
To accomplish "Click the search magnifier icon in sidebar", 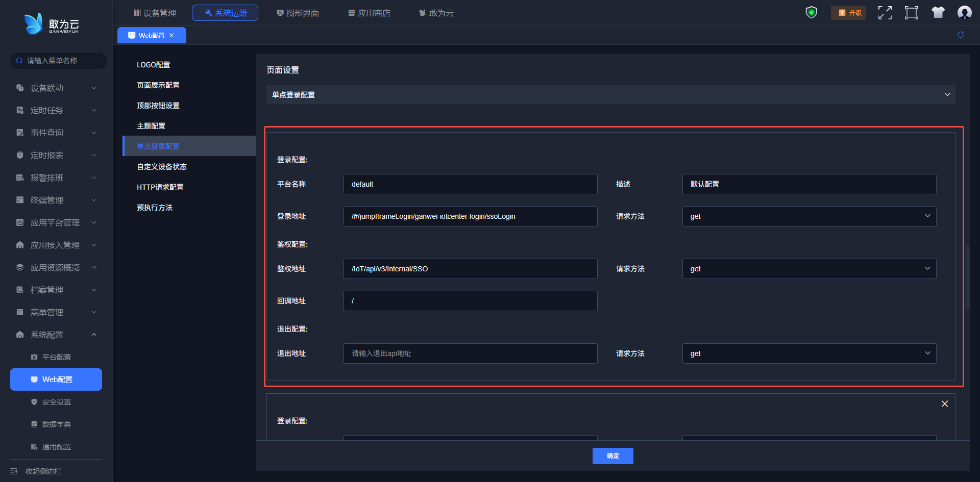I will click(x=19, y=61).
